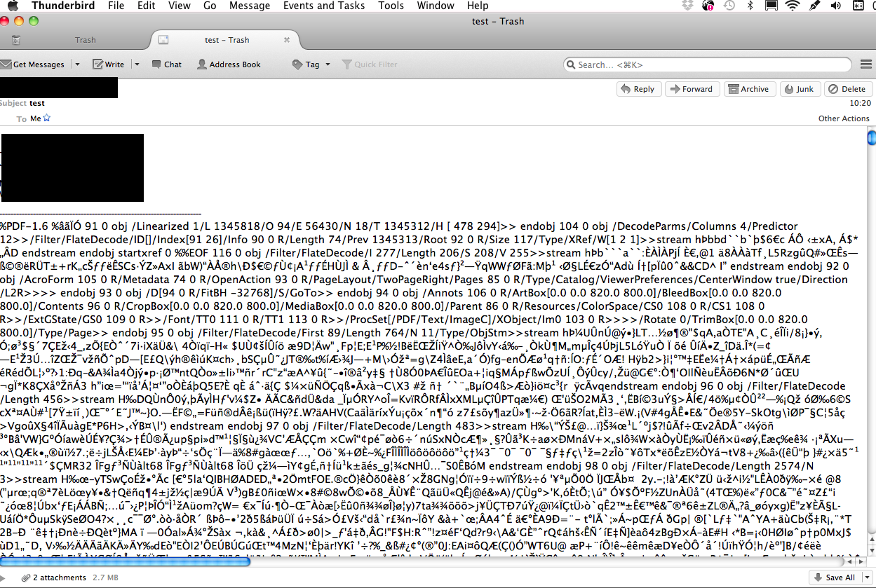Open the Chat toolbar item

(x=166, y=64)
